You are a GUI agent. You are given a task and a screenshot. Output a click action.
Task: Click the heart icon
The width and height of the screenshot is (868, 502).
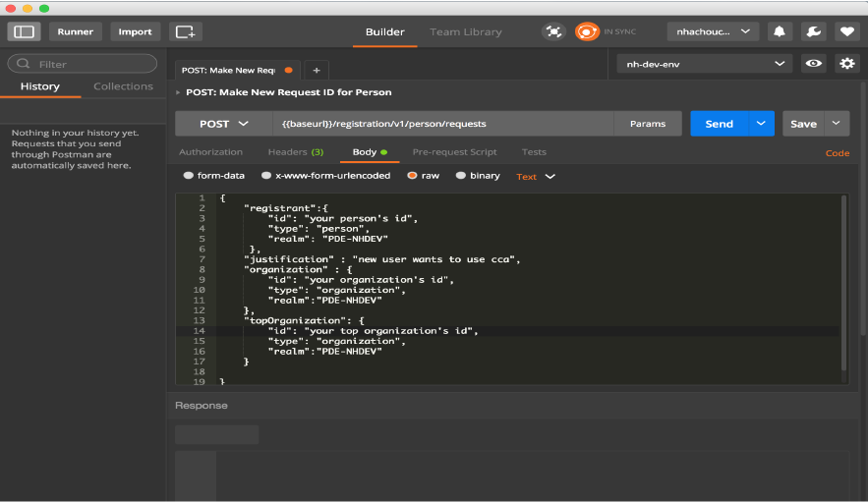[846, 31]
